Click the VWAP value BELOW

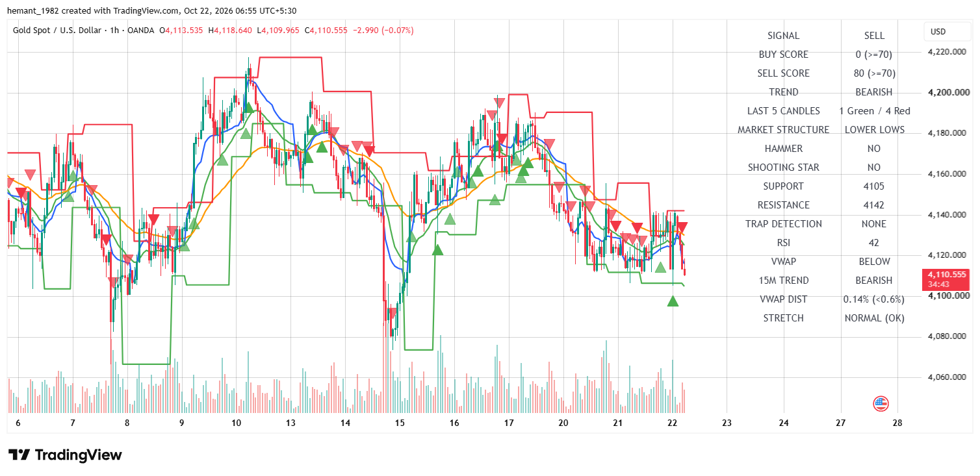pyautogui.click(x=874, y=262)
